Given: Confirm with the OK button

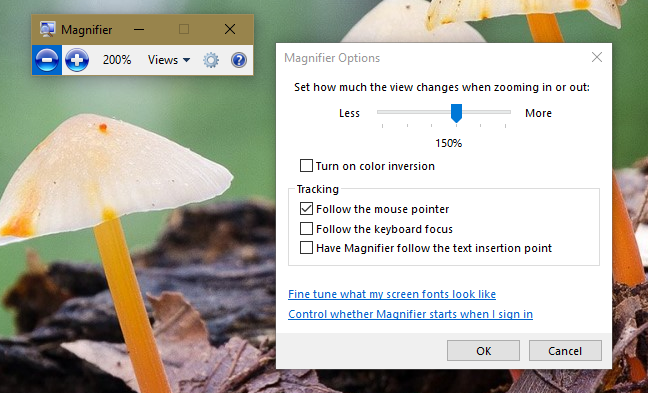Looking at the screenshot, I should pos(483,351).
